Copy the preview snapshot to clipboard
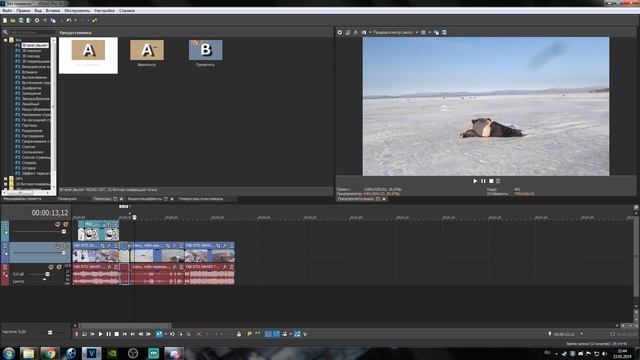The height and width of the screenshot is (360, 640). [x=437, y=32]
